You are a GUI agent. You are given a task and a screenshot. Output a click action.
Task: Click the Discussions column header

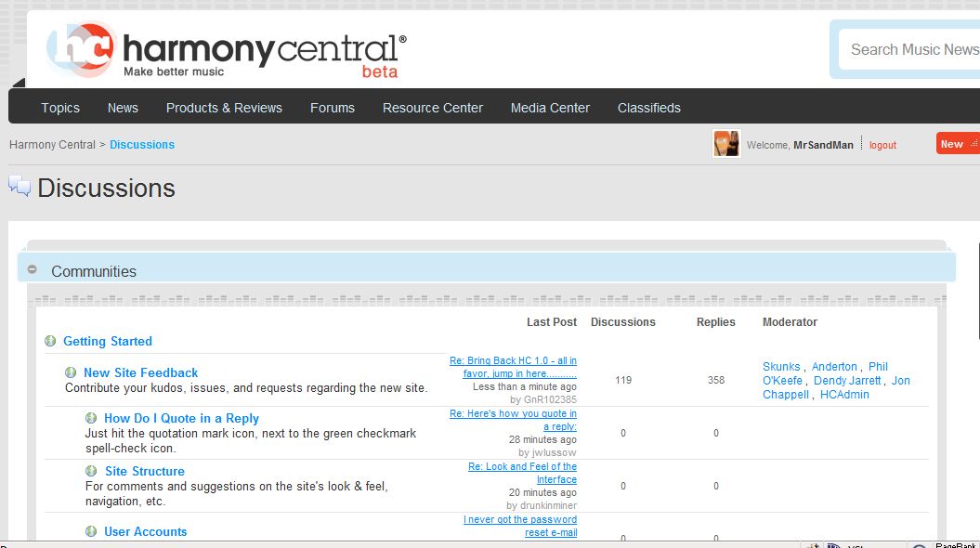(x=623, y=321)
